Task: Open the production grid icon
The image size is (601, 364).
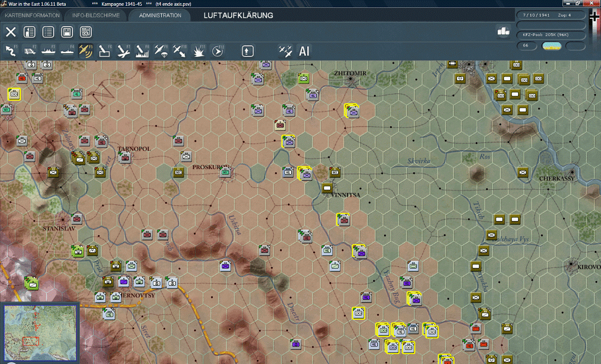Action: pyautogui.click(x=86, y=32)
